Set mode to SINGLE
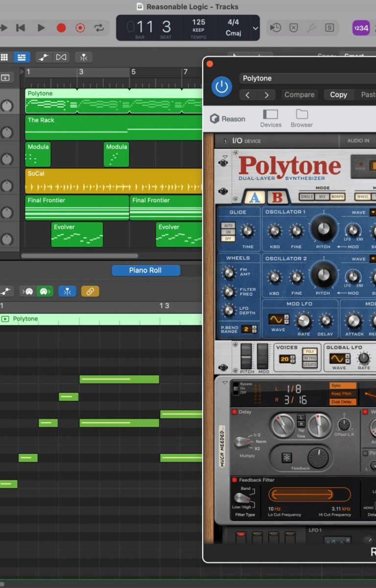The image size is (376, 588). tap(307, 197)
